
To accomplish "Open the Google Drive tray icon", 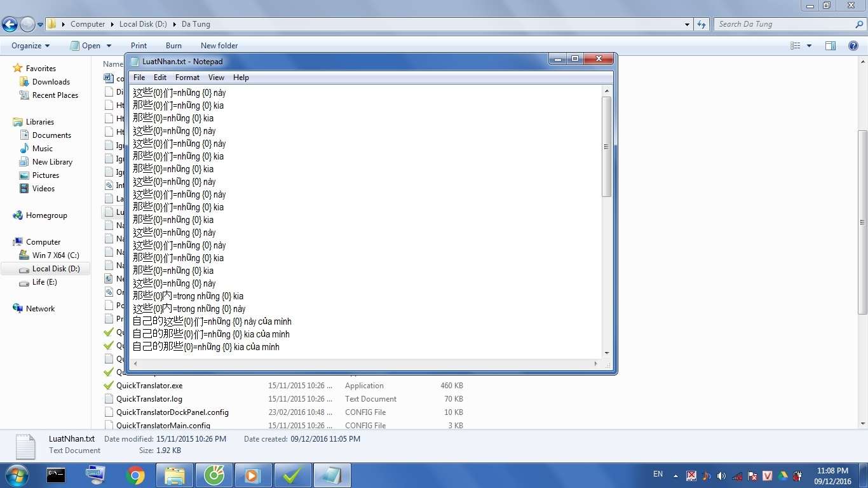I will 783,475.
